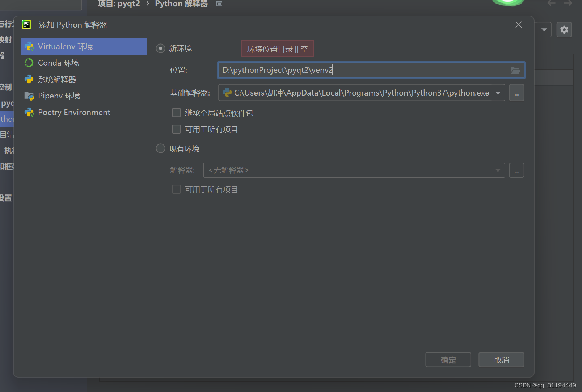Click the PyCharm logo in dialog title
Screen dimensions: 582x392
click(26, 25)
